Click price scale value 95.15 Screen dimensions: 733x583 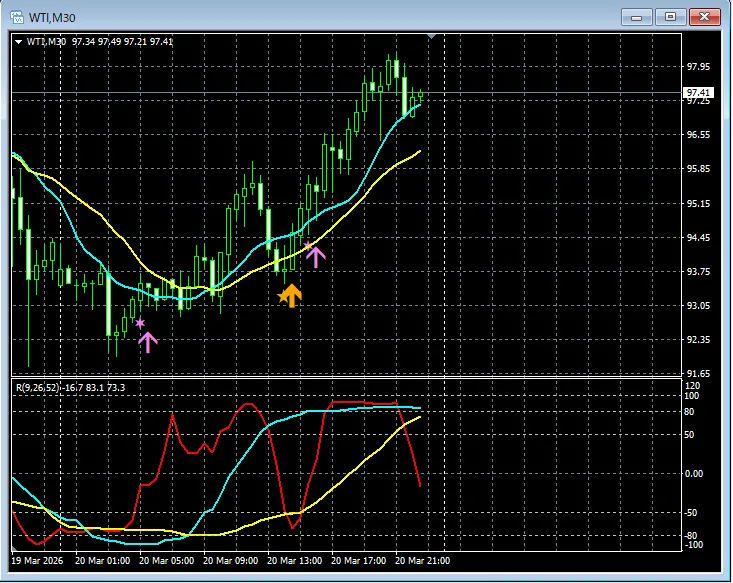[x=698, y=204]
